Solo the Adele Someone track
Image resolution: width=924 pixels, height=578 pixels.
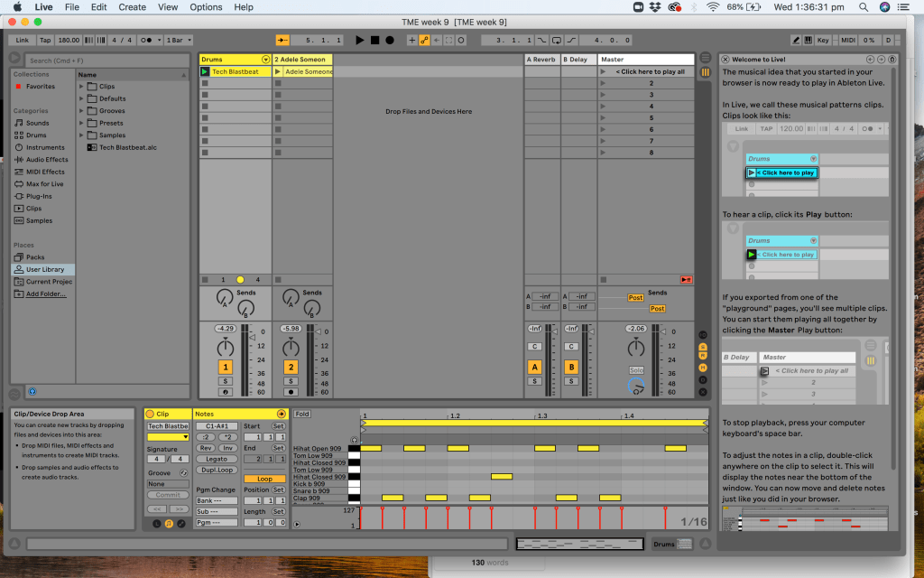(x=291, y=381)
